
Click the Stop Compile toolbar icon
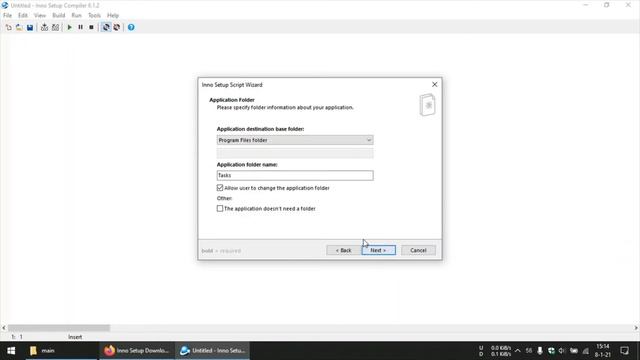(x=56, y=27)
